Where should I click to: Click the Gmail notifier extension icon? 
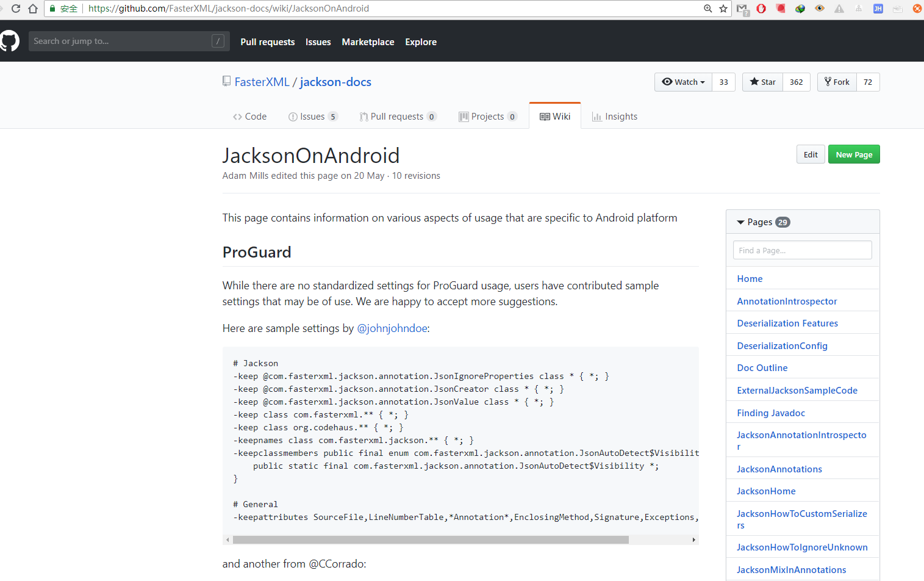[743, 9]
